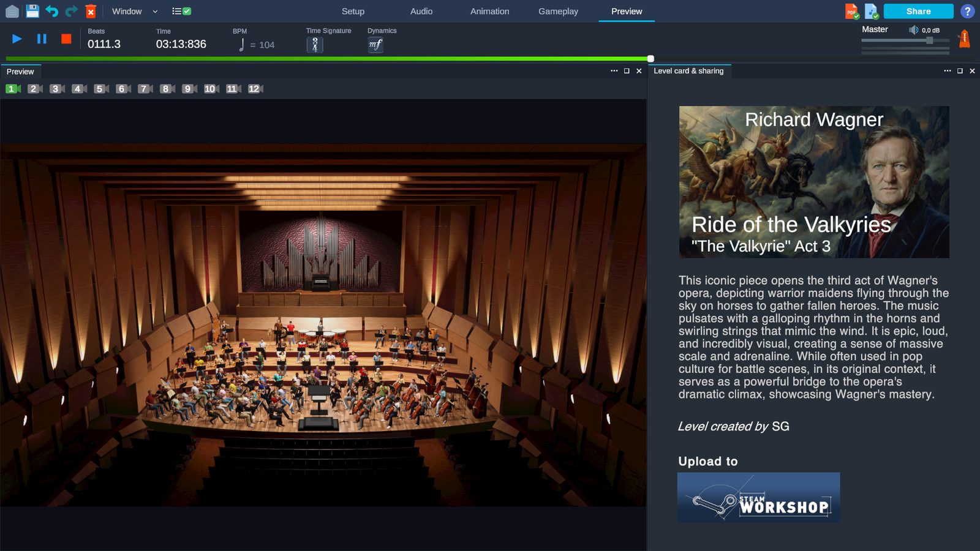
Task: Click the Level created by SG text
Action: tap(733, 426)
